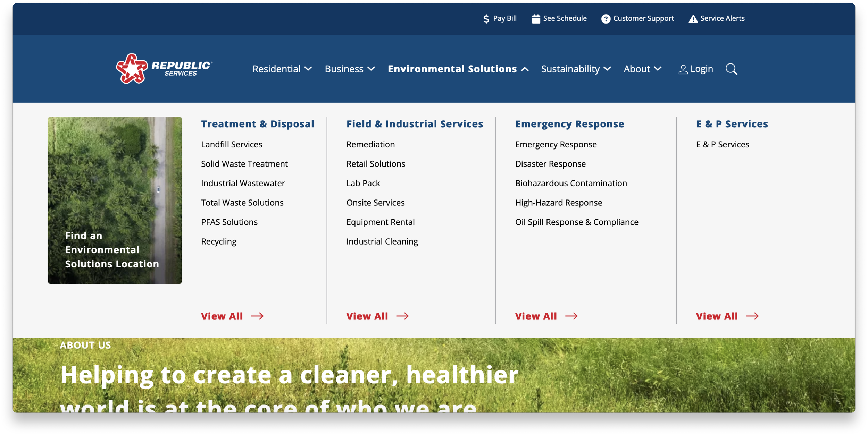Click the arrow beside Treatment & Disposal View All
This screenshot has width=868, height=435.
257,316
